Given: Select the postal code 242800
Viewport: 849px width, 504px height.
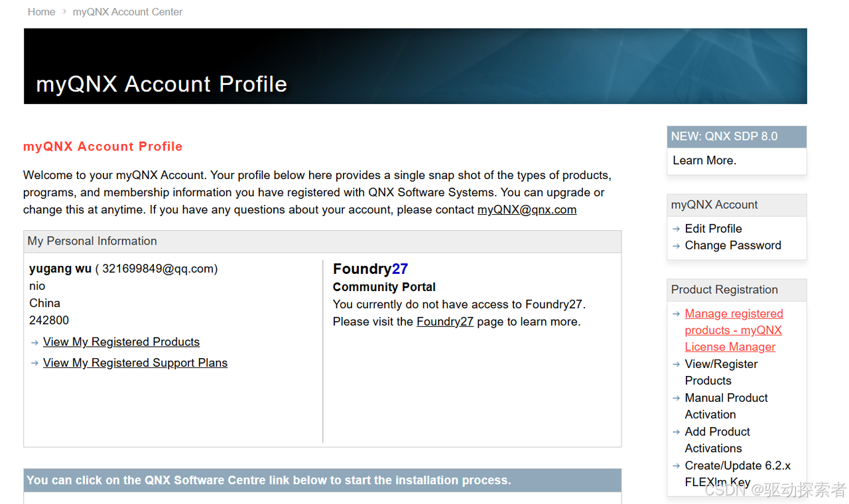Looking at the screenshot, I should [x=49, y=320].
